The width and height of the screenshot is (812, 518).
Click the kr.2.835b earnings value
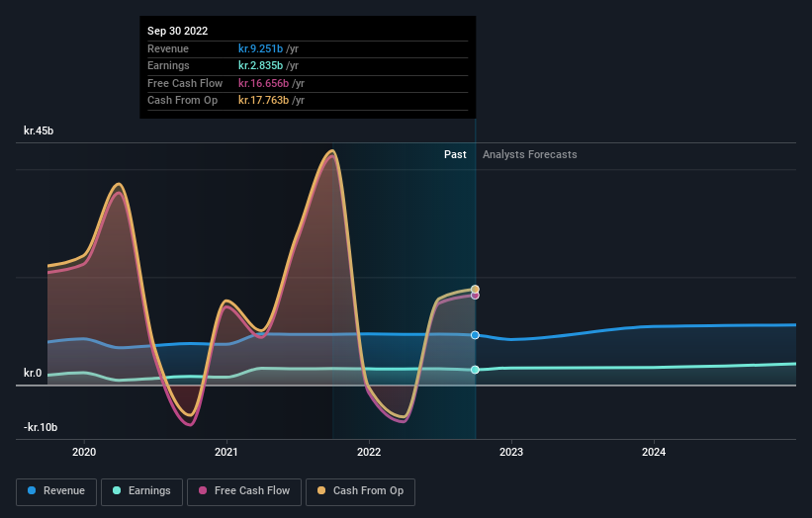pos(260,65)
